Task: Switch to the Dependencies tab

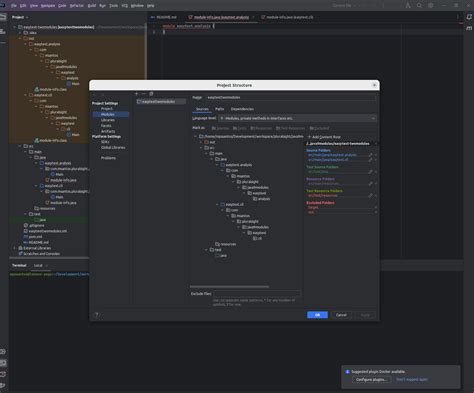Action: click(242, 109)
